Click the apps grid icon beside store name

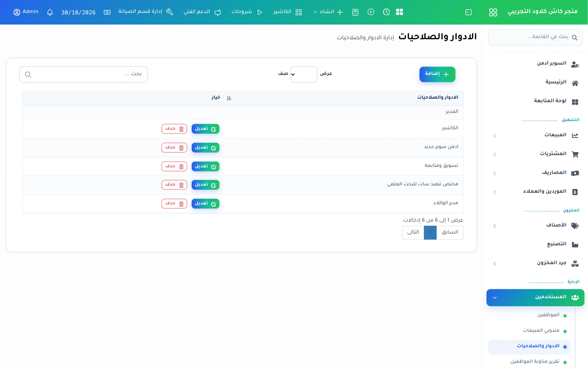tap(493, 12)
